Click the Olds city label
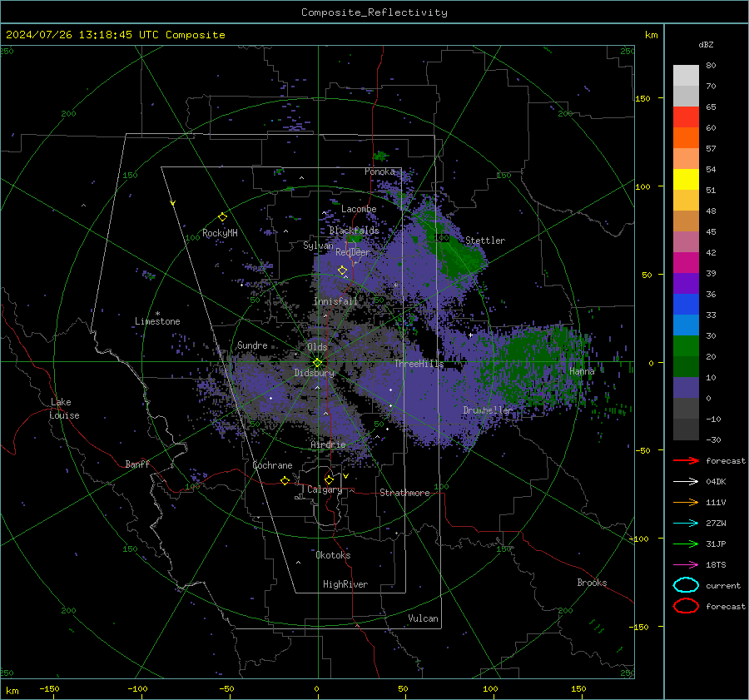This screenshot has height=700, width=749. pyautogui.click(x=317, y=347)
